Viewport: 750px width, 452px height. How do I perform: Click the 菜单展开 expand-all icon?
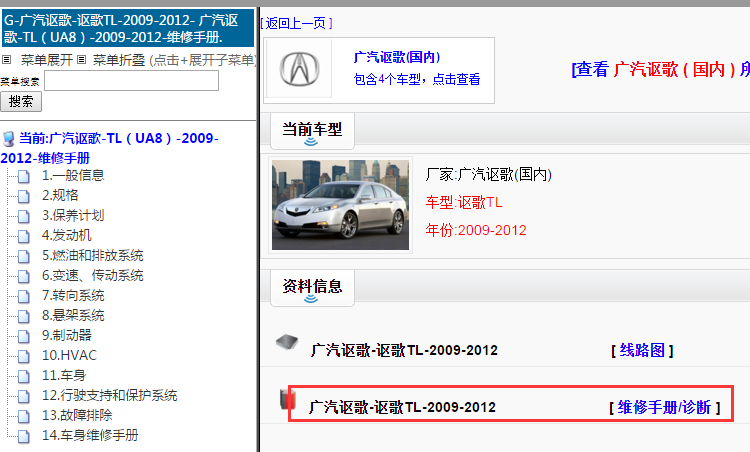(x=6, y=60)
